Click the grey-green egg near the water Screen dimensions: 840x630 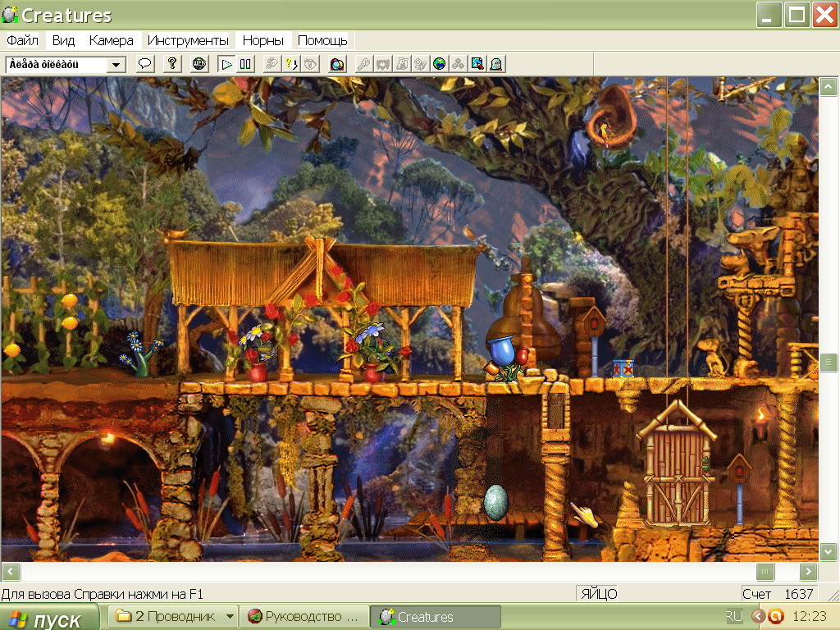(x=497, y=503)
